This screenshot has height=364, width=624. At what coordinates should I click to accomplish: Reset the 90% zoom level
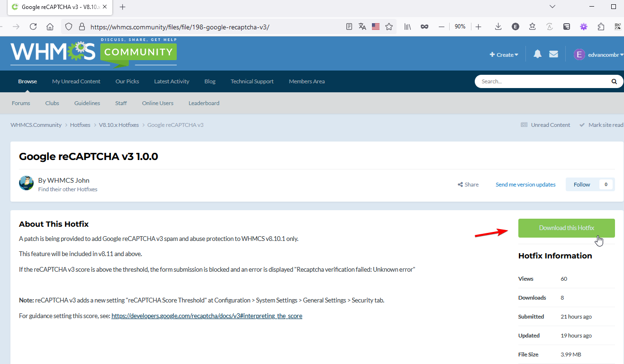click(460, 27)
